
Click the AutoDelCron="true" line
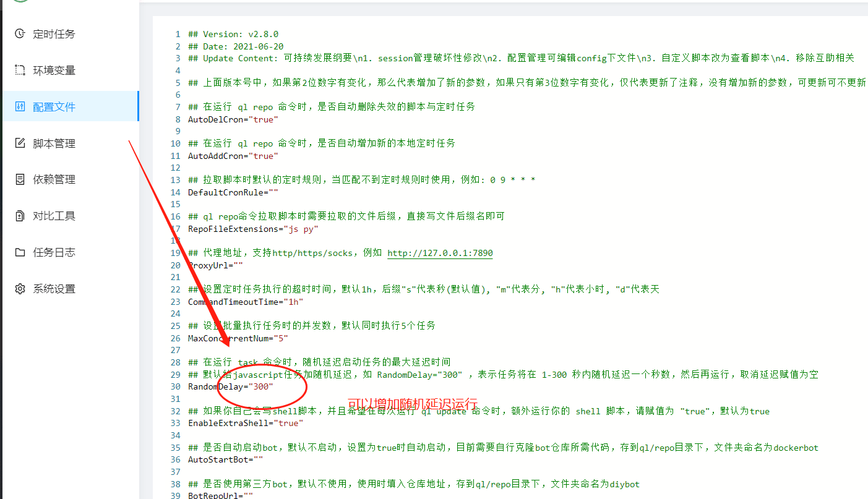[233, 119]
